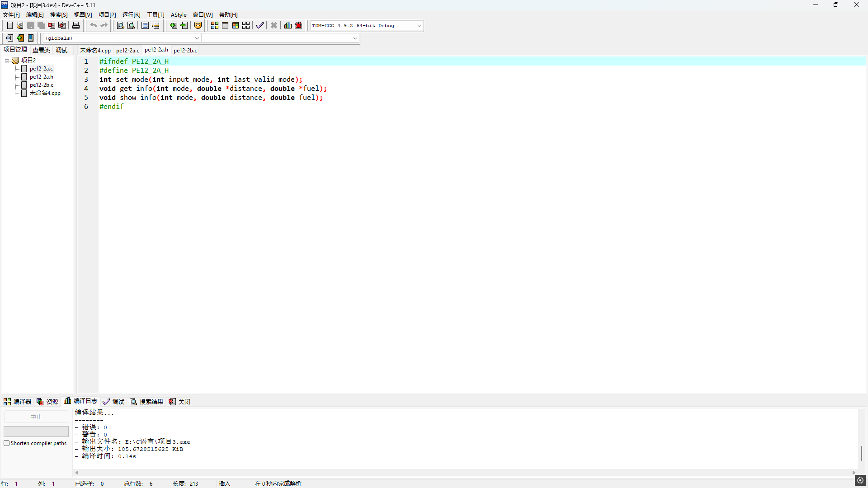Click the Find magnifier icon
Screen dimensions: 868x488
point(120,25)
